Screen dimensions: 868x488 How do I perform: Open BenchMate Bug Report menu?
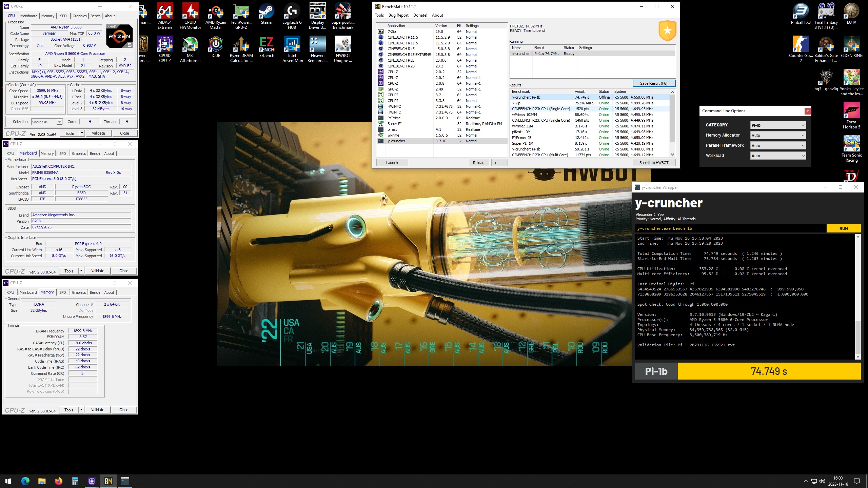[x=398, y=15]
